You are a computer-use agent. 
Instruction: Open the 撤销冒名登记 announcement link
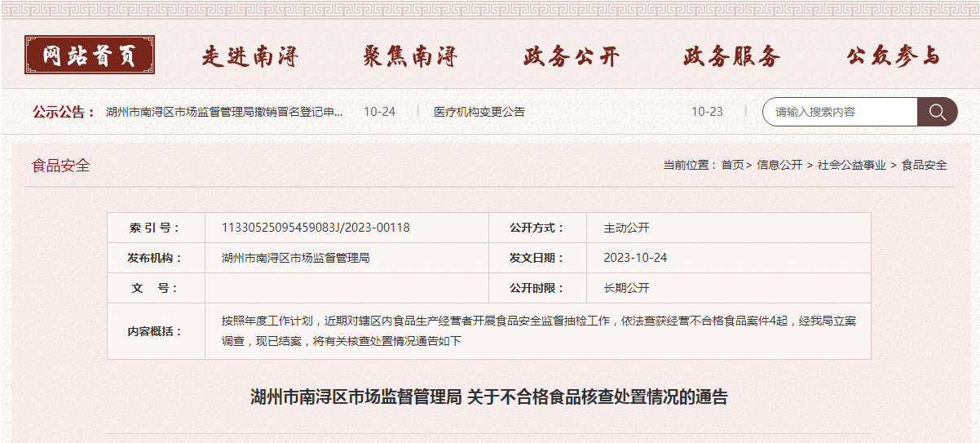click(224, 112)
